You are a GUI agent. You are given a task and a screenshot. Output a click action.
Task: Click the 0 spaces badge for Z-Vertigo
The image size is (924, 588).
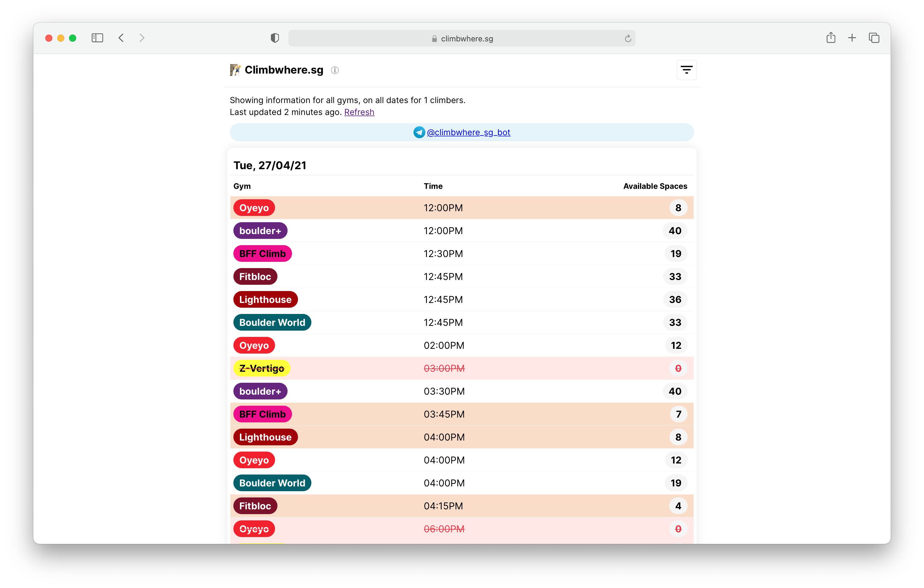click(x=678, y=369)
